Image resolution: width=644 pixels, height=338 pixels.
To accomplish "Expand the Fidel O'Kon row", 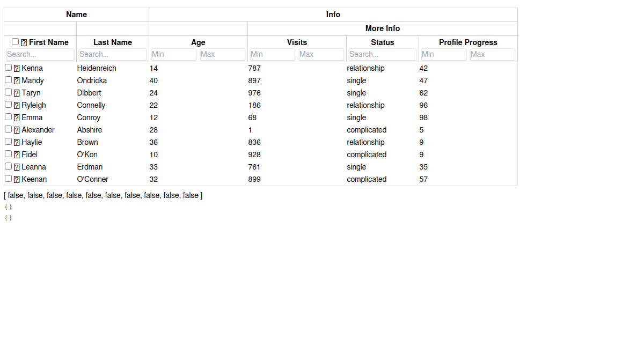I will tap(17, 155).
